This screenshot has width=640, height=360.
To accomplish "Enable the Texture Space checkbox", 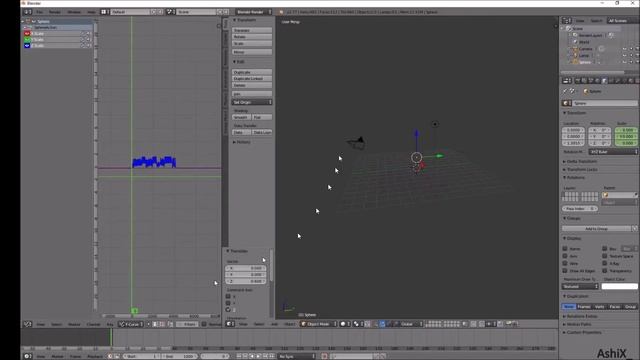I will click(604, 256).
